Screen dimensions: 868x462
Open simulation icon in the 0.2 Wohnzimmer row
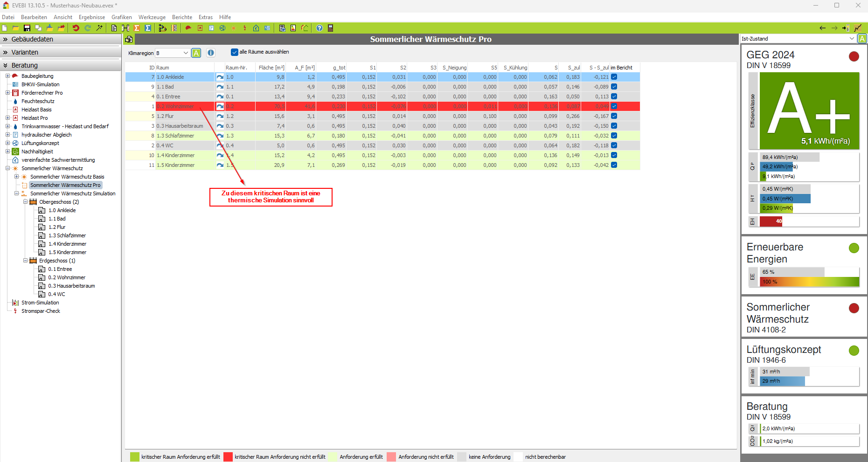[220, 106]
